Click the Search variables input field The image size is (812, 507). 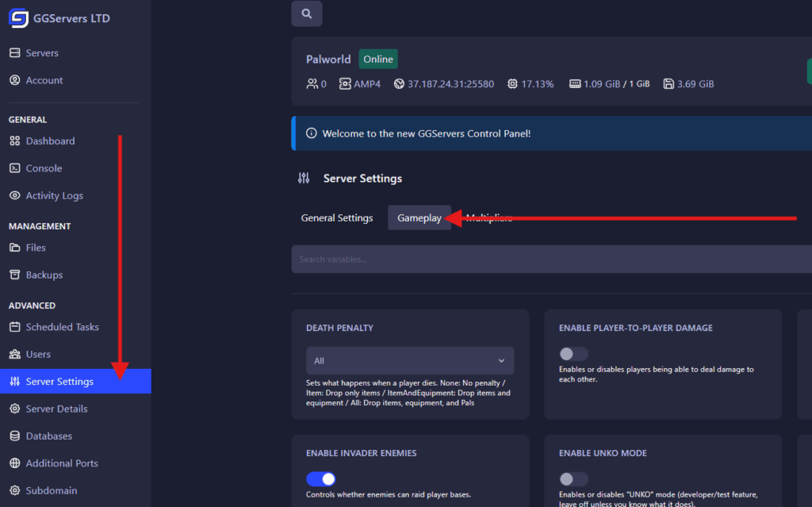[547, 259]
